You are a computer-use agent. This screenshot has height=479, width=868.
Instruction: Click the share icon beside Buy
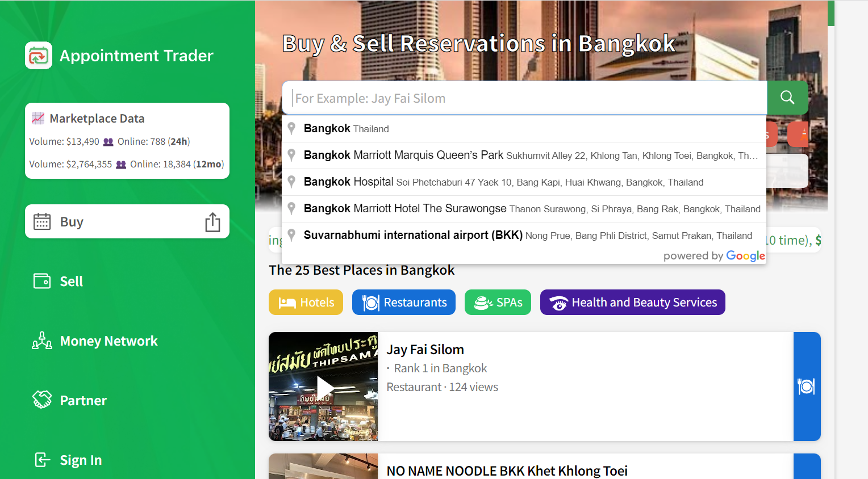pos(212,222)
